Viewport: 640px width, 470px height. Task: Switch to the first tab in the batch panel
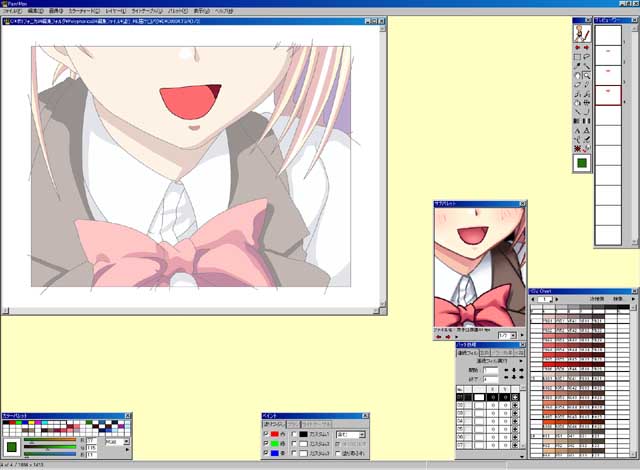click(x=468, y=353)
